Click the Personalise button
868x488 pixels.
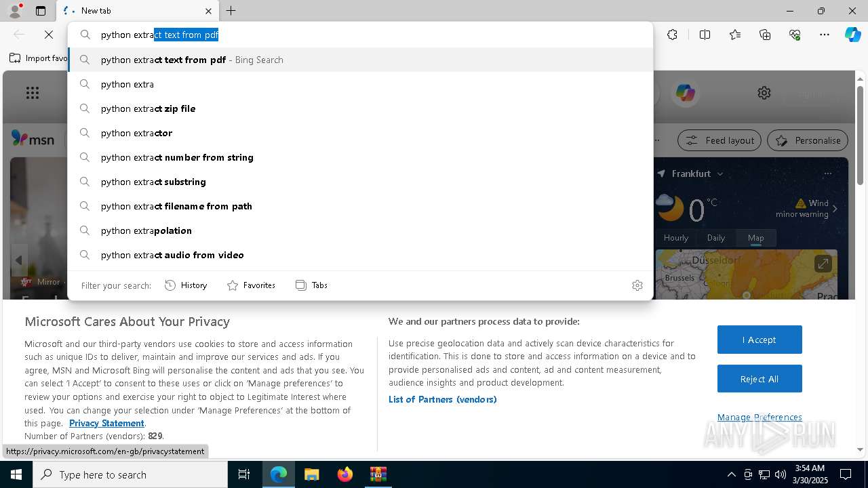[808, 140]
